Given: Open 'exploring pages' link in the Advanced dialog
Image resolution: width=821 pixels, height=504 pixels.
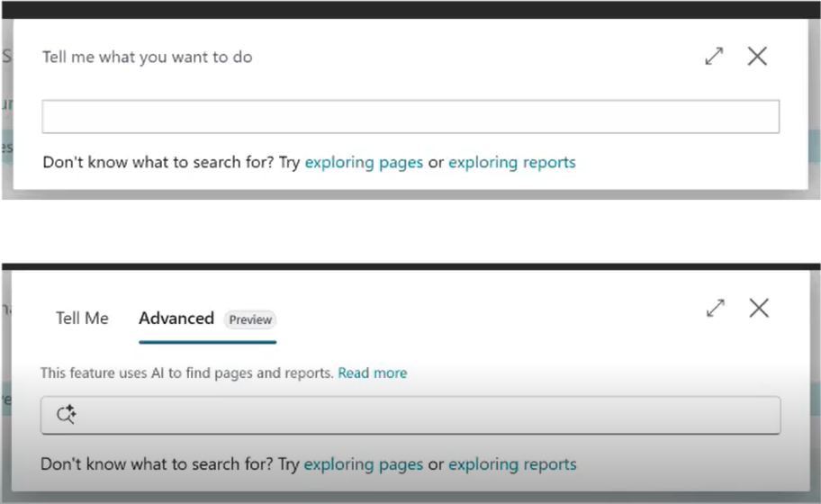Looking at the screenshot, I should [x=364, y=464].
